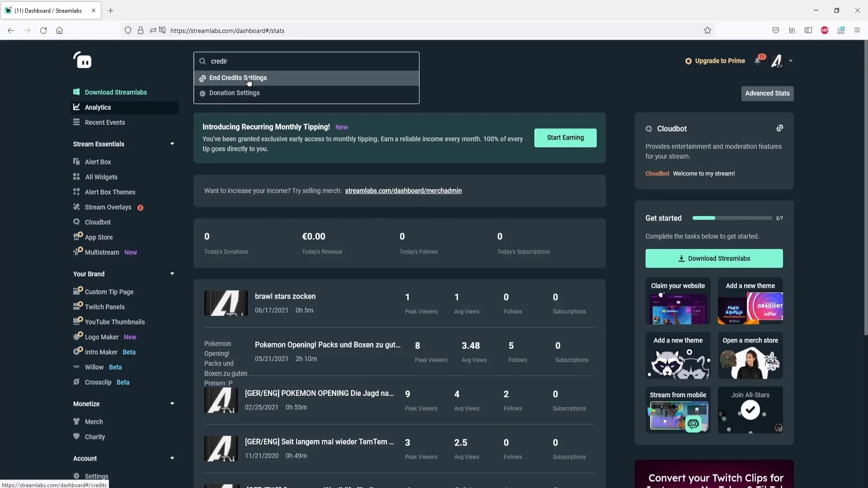The width and height of the screenshot is (868, 488).
Task: Click the All Widgets grid icon
Action: pos(76,177)
